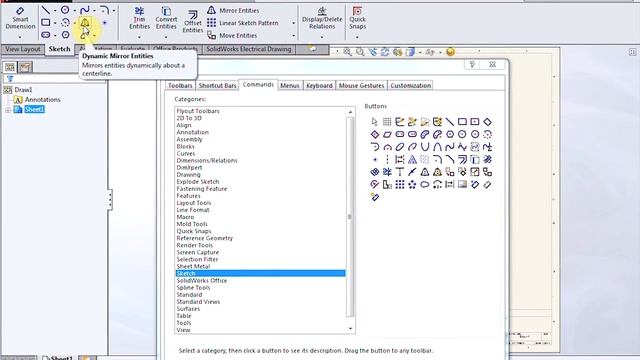Click the Quick Snaps tool
The image size is (640, 360).
(x=357, y=18)
